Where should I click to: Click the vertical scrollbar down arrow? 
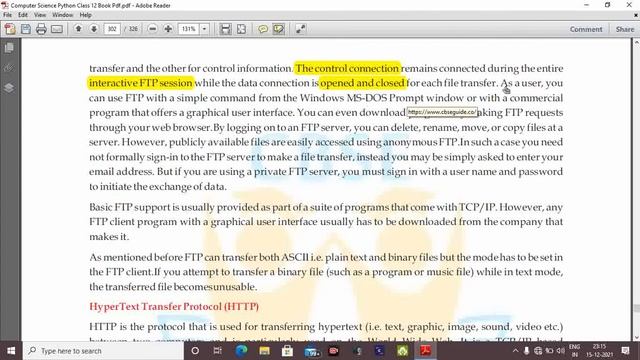tap(636, 337)
